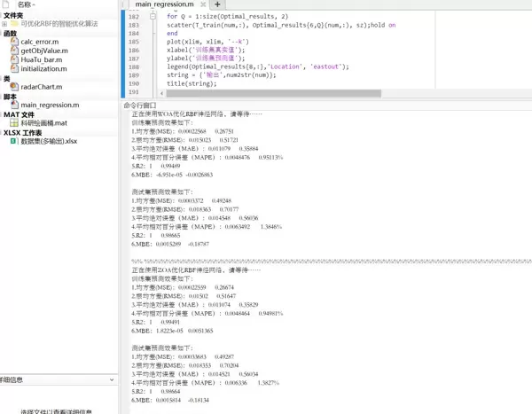Click the calc_error.m file icon
Viewport: 532px width, 414px height.
coord(14,42)
